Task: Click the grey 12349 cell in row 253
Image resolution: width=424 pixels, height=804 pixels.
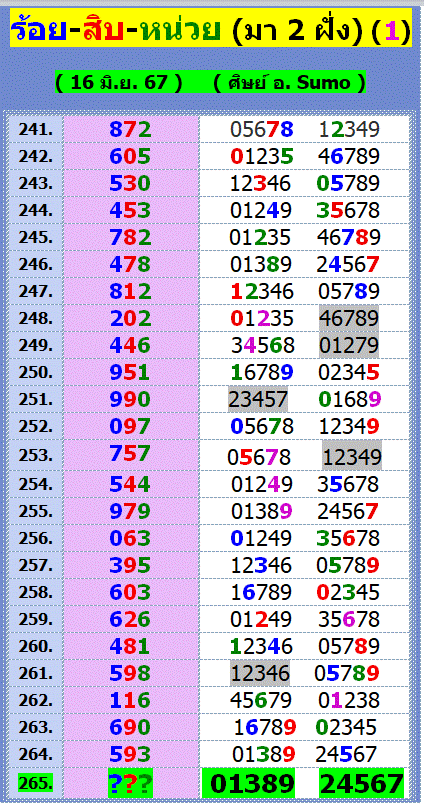Action: [352, 456]
